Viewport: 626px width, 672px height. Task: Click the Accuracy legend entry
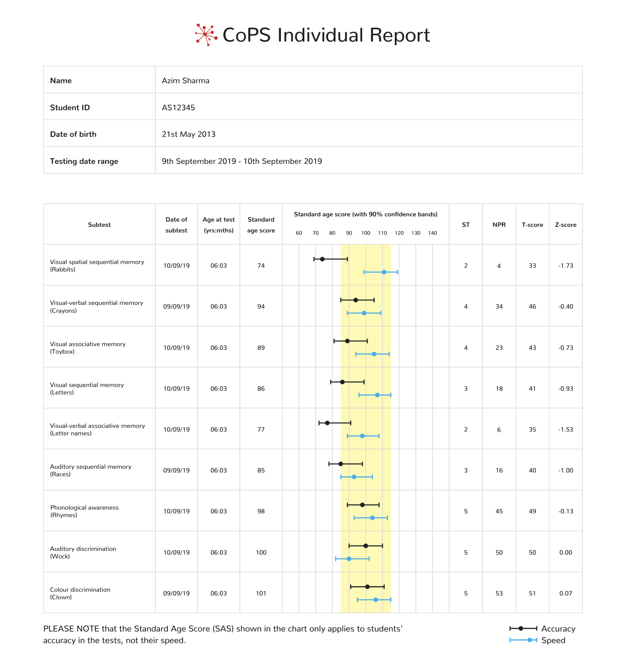point(542,628)
